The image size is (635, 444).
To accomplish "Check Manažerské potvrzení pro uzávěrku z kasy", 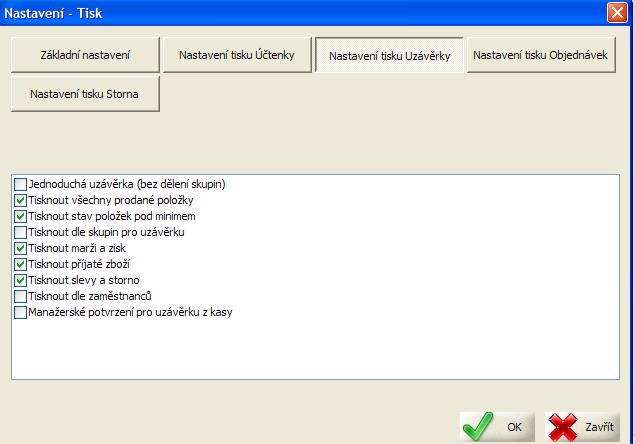I will (21, 313).
